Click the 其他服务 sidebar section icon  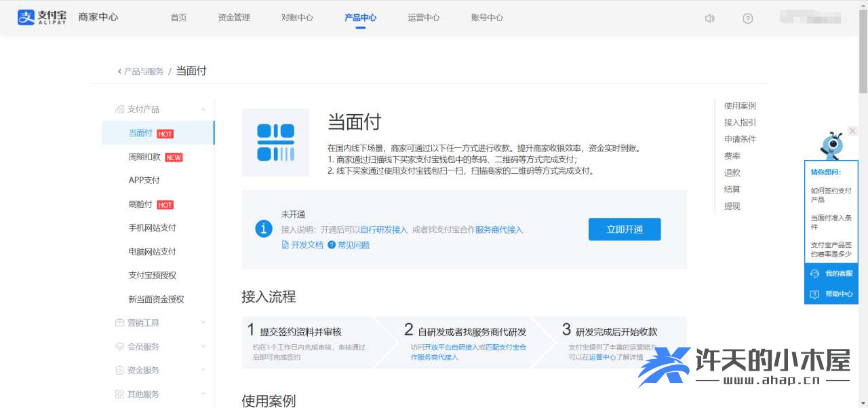pos(119,394)
